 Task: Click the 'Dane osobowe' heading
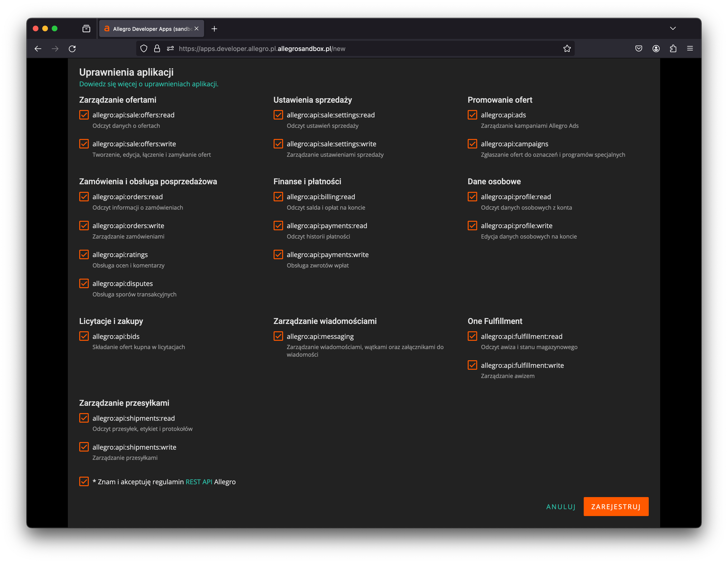[x=494, y=182]
